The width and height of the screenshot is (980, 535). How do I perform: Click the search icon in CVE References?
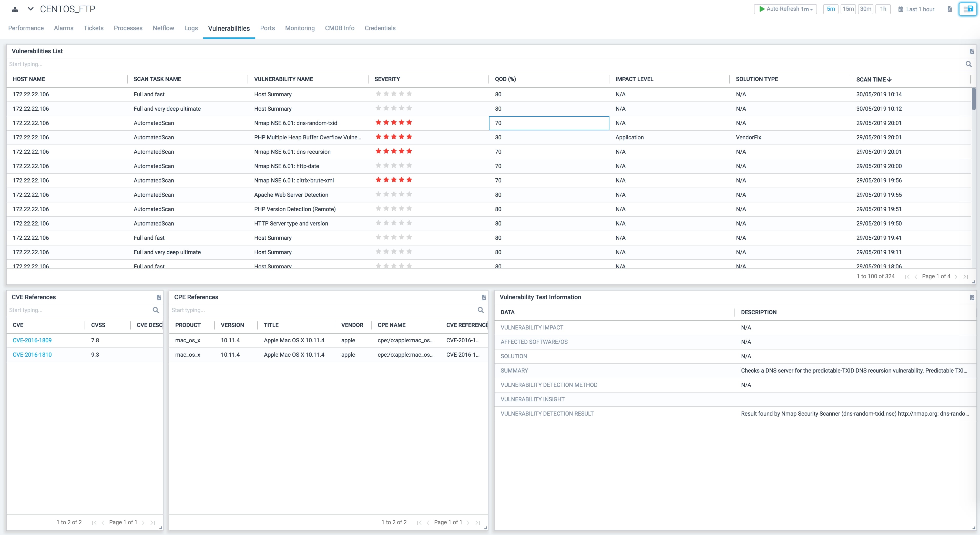click(156, 310)
